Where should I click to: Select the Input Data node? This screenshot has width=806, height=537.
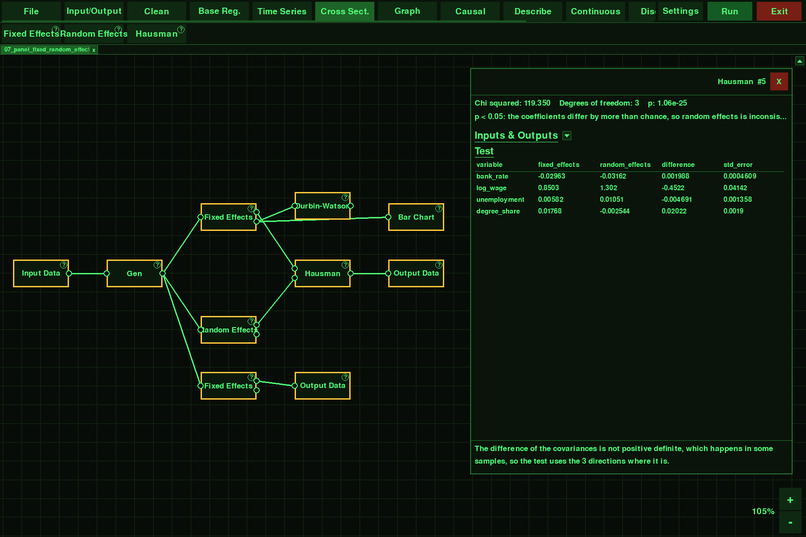(x=41, y=273)
